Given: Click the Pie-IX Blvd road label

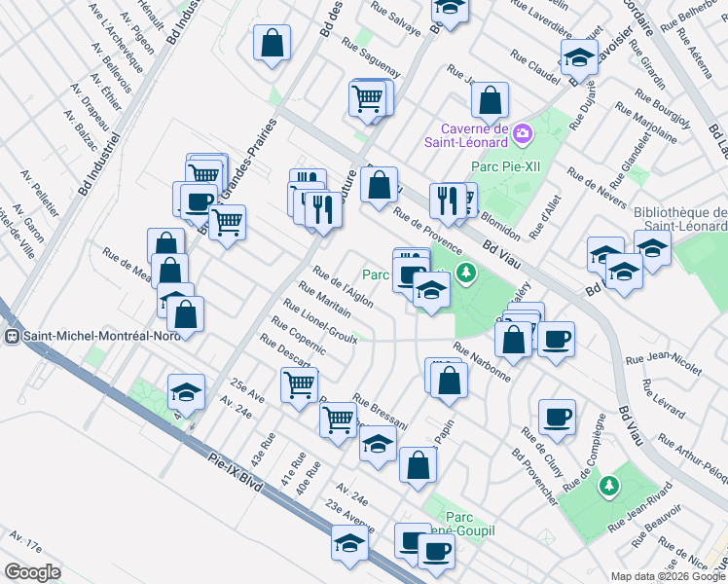Looking at the screenshot, I should pyautogui.click(x=235, y=473).
